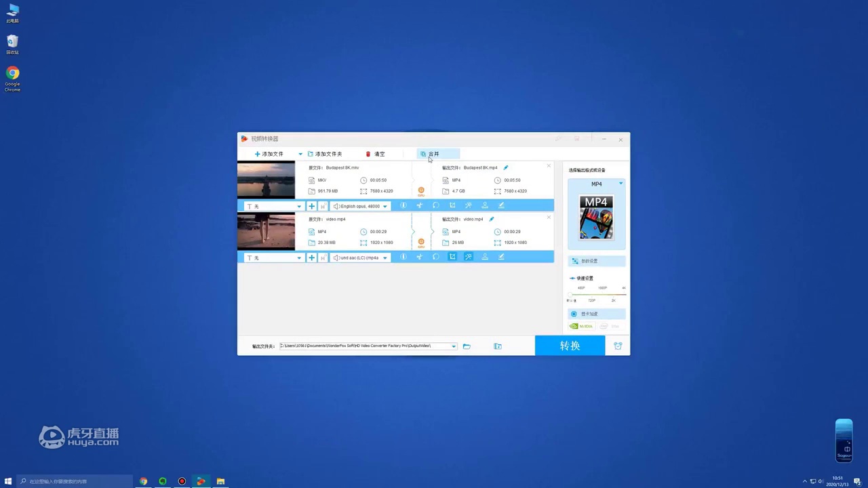The width and height of the screenshot is (868, 488).
Task: Open rotate tool for Budapest 8K
Action: click(436, 205)
